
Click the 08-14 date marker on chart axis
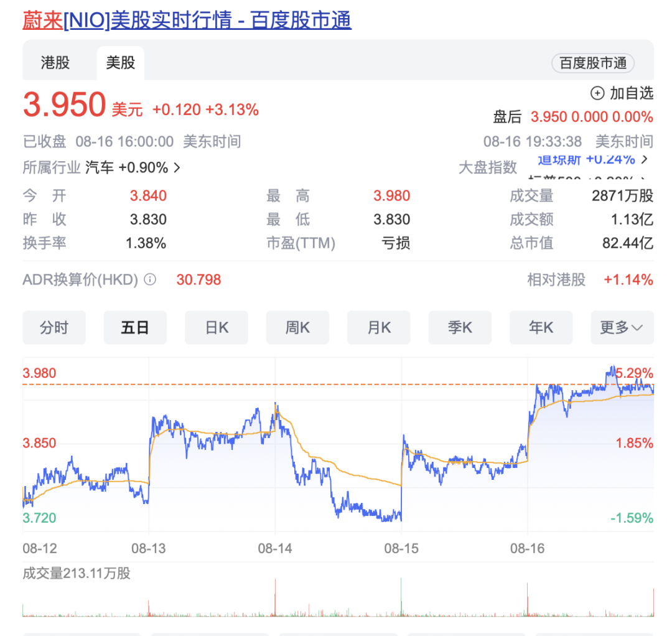pyautogui.click(x=275, y=548)
